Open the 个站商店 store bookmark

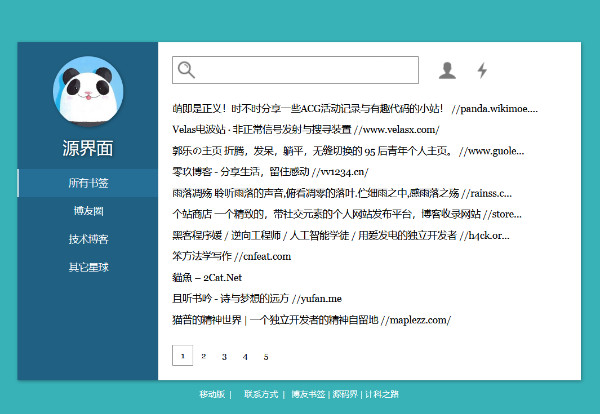[347, 214]
